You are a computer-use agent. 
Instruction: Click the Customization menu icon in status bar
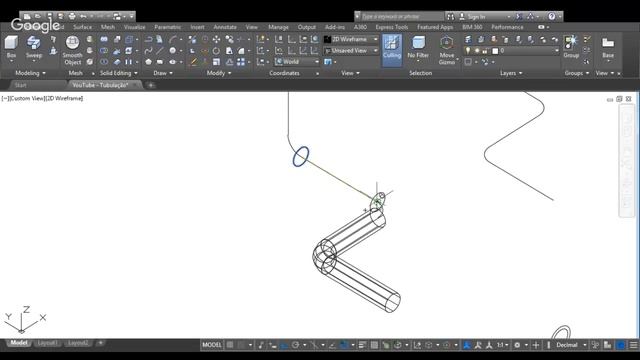pos(633,345)
